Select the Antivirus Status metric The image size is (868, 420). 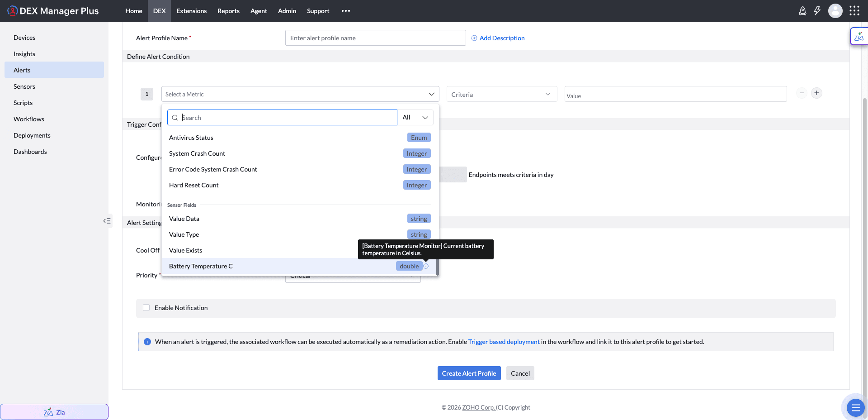point(299,138)
